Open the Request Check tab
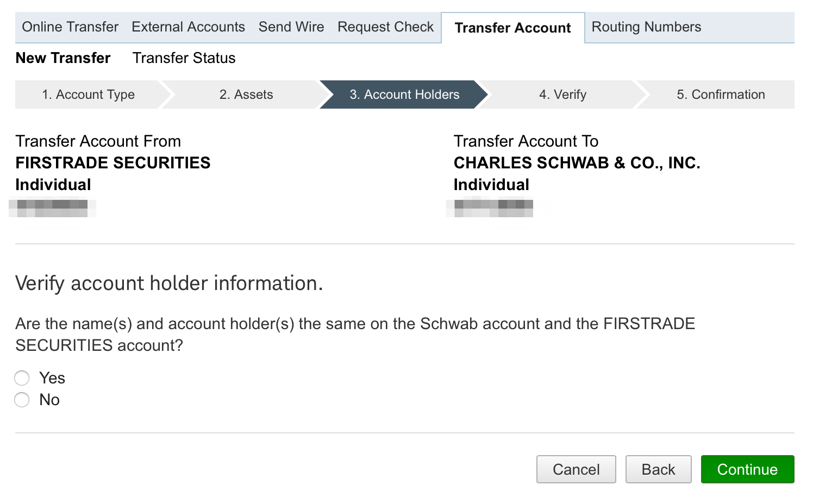Viewport: 813px width, 504px height. click(x=385, y=27)
